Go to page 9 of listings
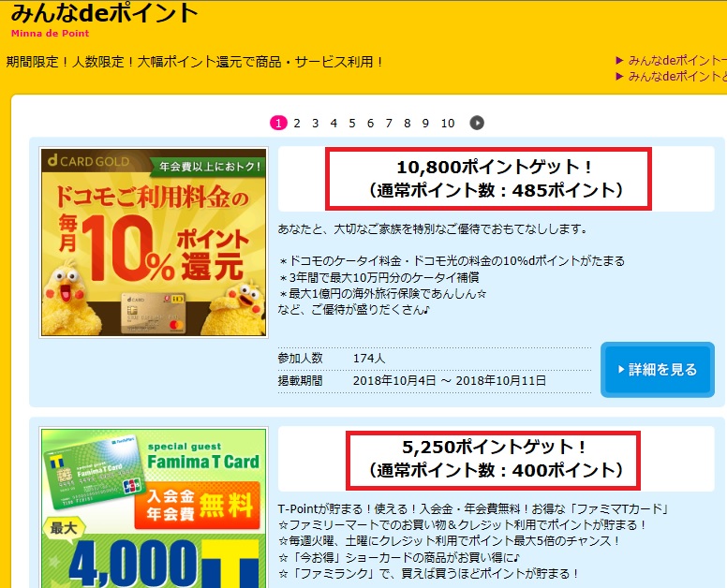This screenshot has height=588, width=727. coord(425,124)
